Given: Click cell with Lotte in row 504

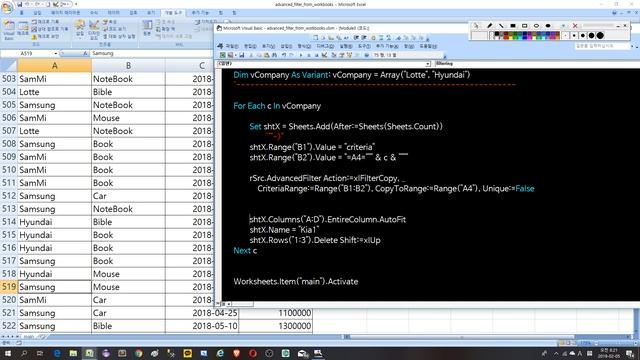Looking at the screenshot, I should 54,92.
